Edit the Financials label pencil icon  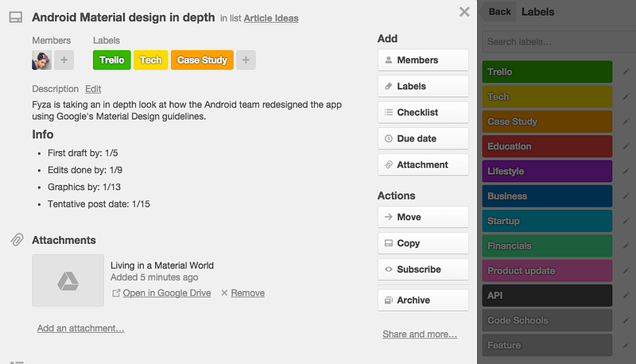[x=626, y=246]
